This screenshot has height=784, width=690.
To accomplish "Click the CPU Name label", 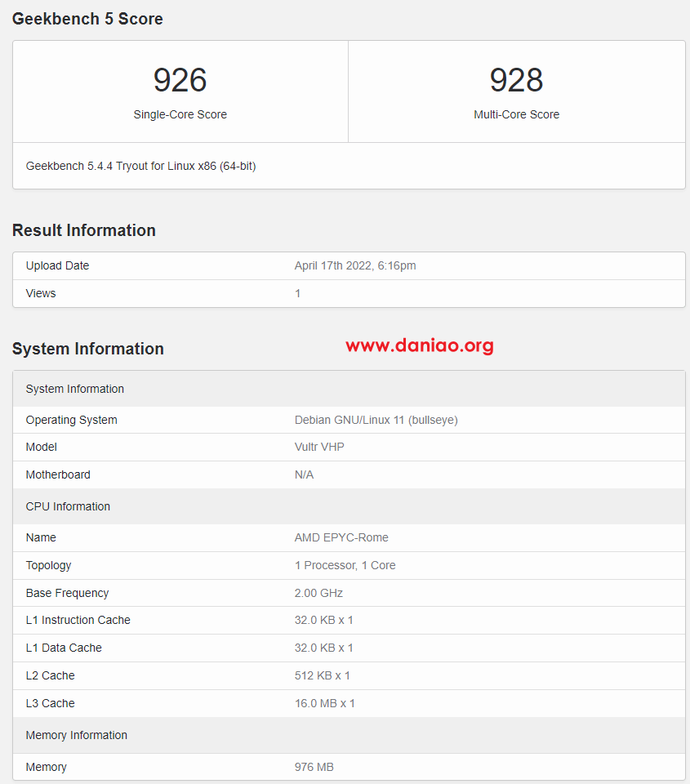I will coord(41,537).
